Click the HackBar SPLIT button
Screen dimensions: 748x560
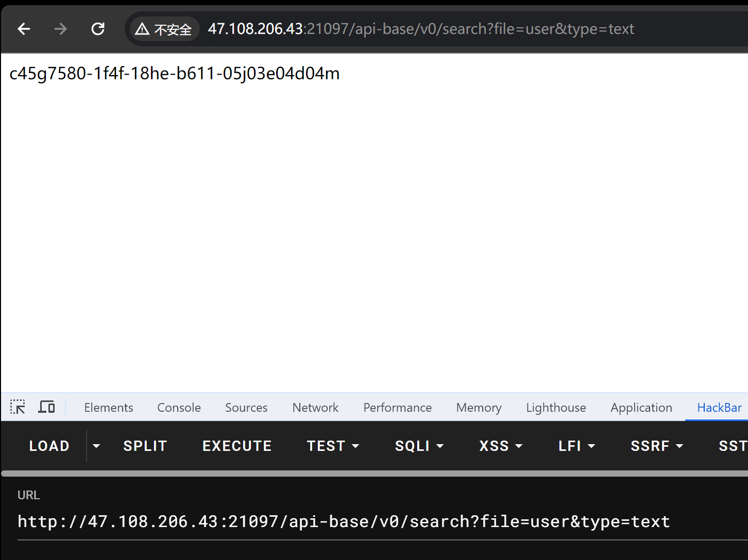(x=145, y=446)
